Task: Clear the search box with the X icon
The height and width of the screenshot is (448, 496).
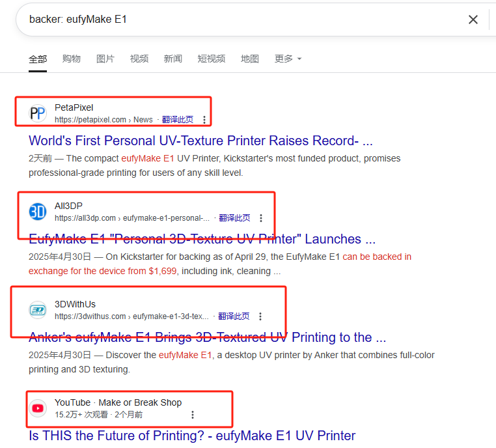Action: click(473, 20)
